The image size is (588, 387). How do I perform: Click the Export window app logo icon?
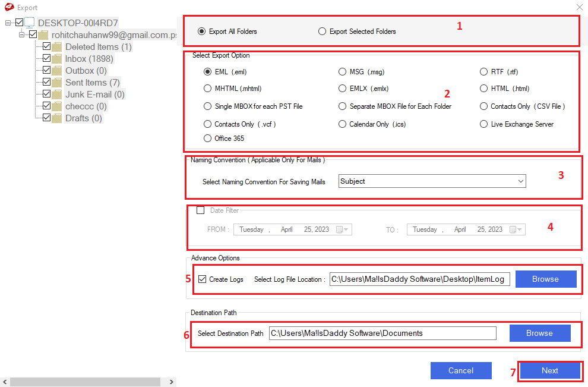tap(9, 7)
